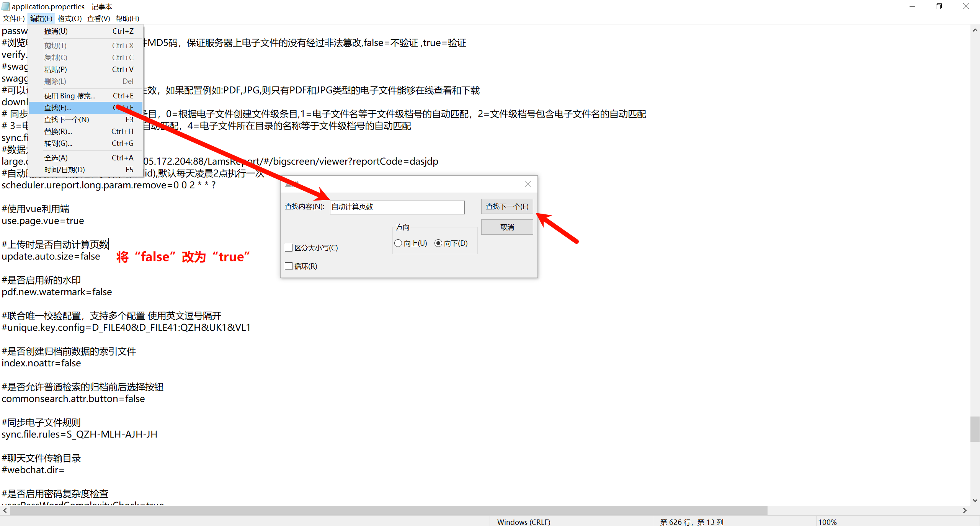
Task: Click the horizontal scrollbar left arrow
Action: [x=5, y=510]
